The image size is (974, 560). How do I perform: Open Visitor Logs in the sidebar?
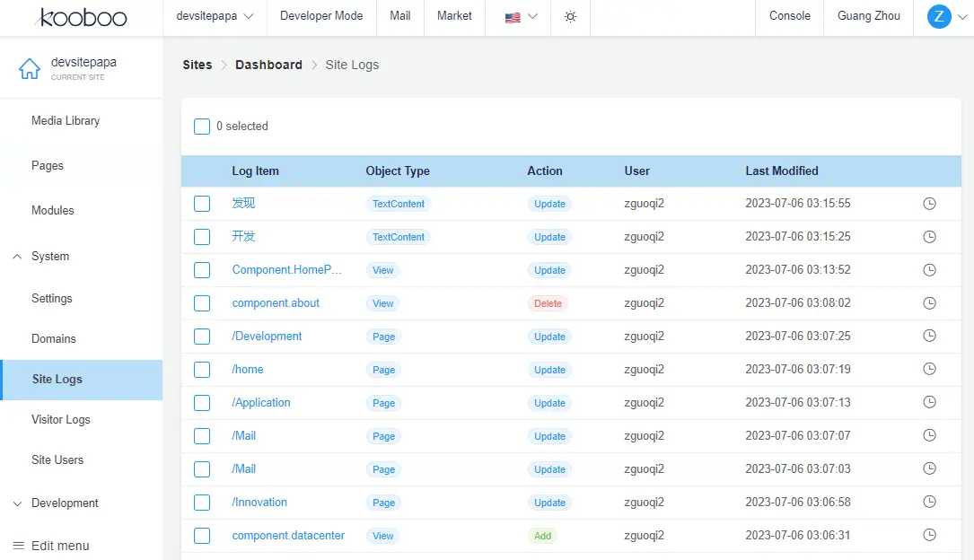point(61,419)
